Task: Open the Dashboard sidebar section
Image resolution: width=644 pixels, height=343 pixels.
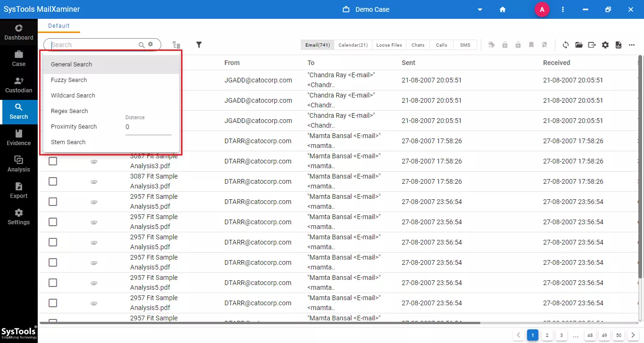Action: pos(19,33)
